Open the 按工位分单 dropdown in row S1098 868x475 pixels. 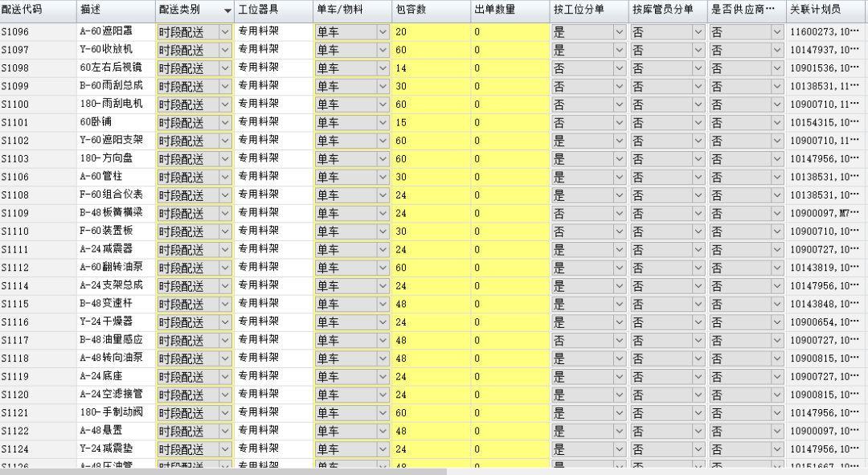pos(619,68)
